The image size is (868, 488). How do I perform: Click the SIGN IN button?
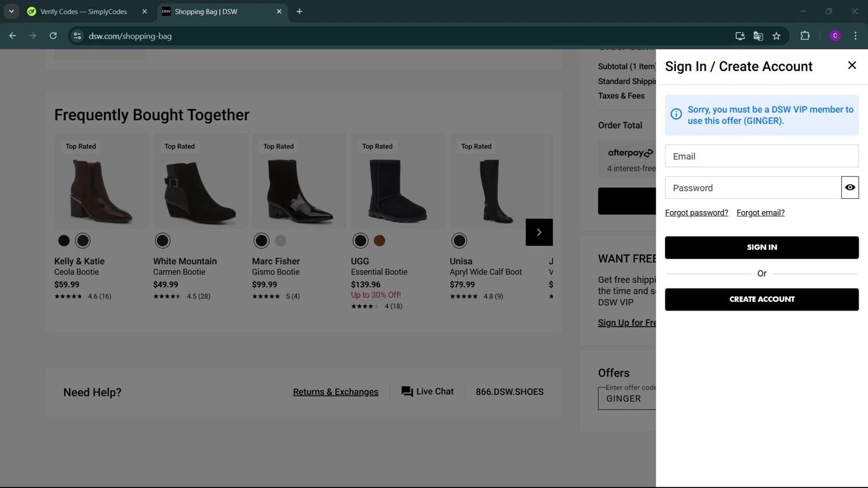[762, 247]
